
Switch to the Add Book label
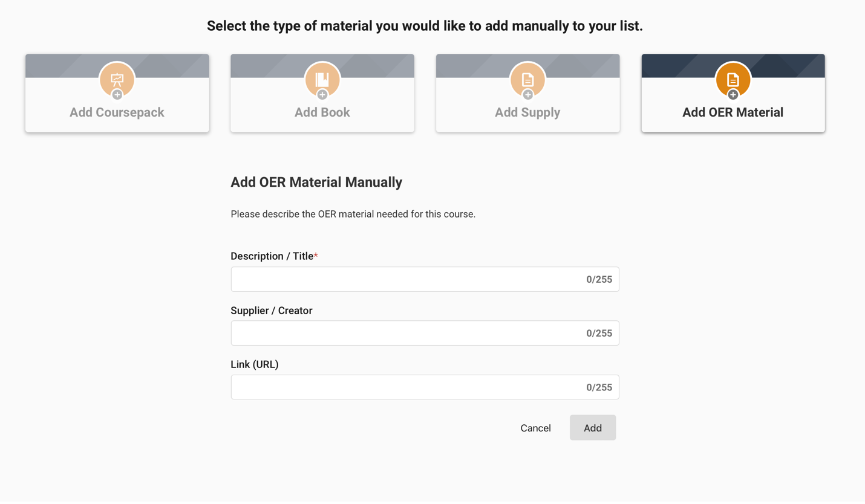(x=322, y=112)
